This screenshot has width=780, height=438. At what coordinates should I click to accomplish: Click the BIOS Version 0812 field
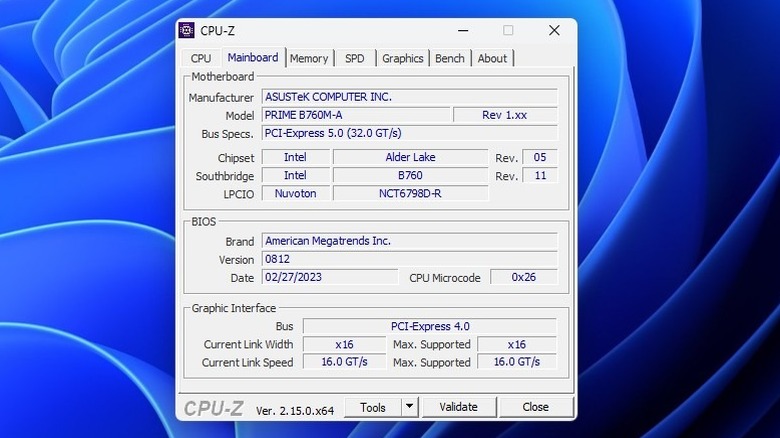(x=409, y=259)
